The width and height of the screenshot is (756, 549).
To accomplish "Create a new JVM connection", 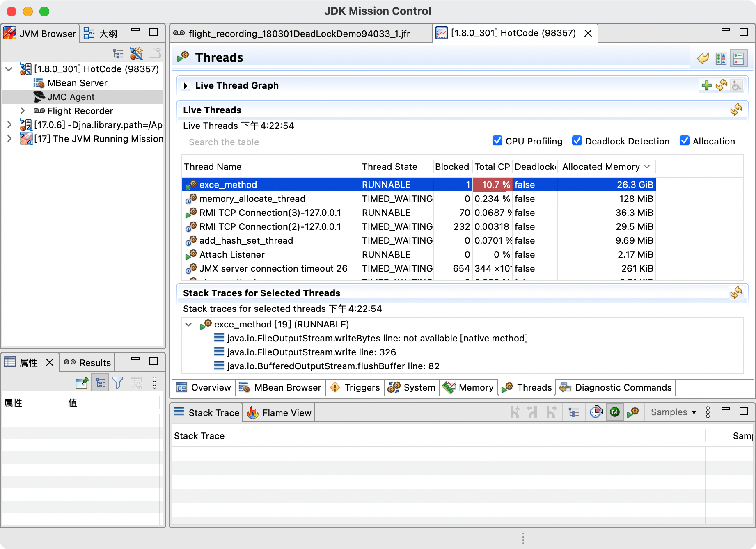I will tap(136, 53).
